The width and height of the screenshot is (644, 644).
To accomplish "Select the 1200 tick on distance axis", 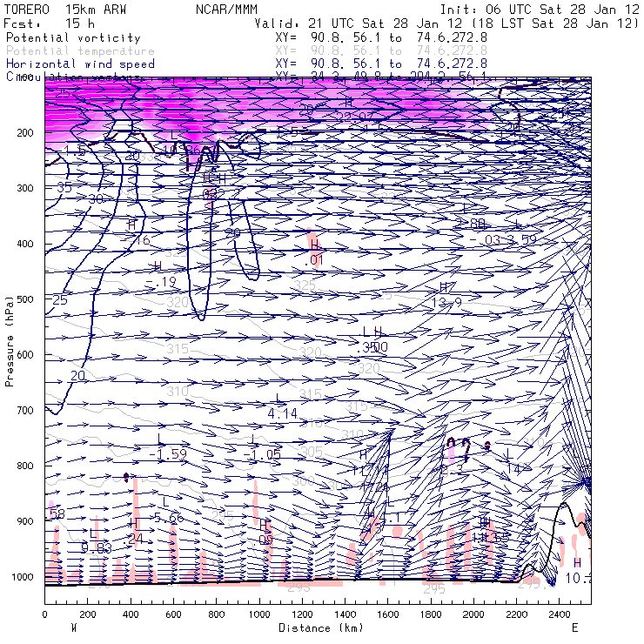I will [302, 614].
